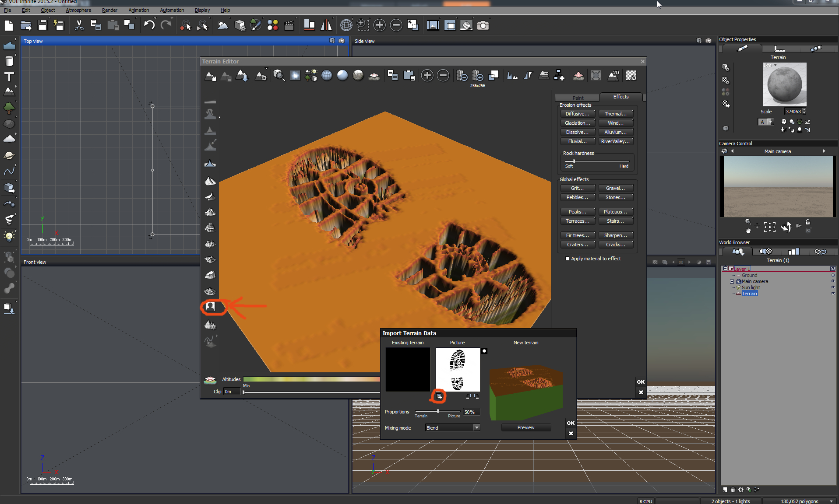Click the Picture import icon in terrain tools
Image resolution: width=839 pixels, height=504 pixels.
[x=210, y=307]
